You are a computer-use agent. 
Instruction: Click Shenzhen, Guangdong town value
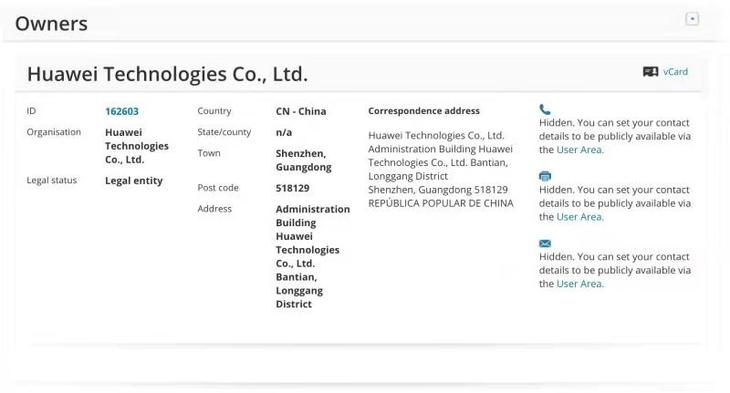304,160
